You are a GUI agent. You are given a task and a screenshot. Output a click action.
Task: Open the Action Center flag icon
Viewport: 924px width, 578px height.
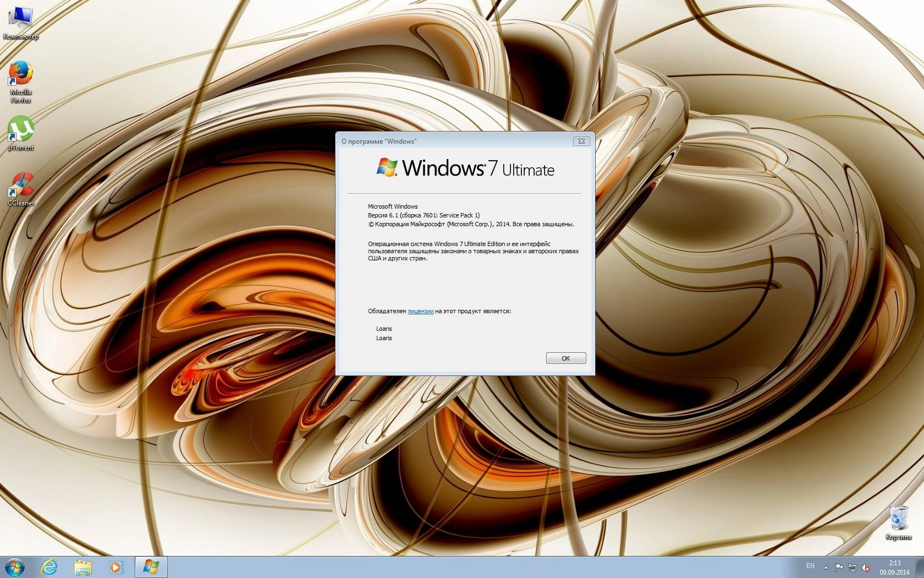[839, 567]
